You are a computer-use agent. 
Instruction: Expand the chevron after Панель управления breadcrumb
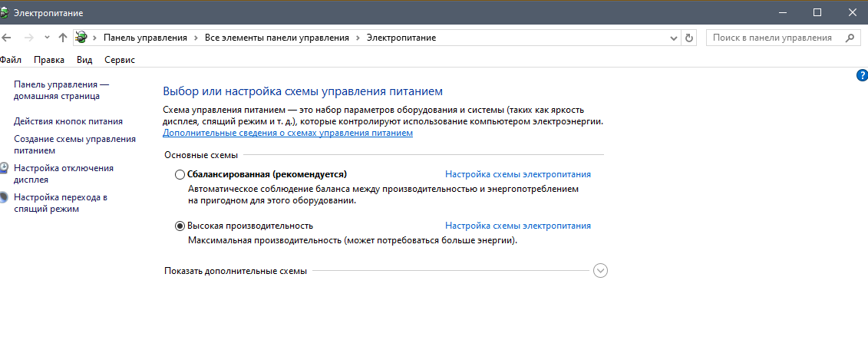click(196, 38)
